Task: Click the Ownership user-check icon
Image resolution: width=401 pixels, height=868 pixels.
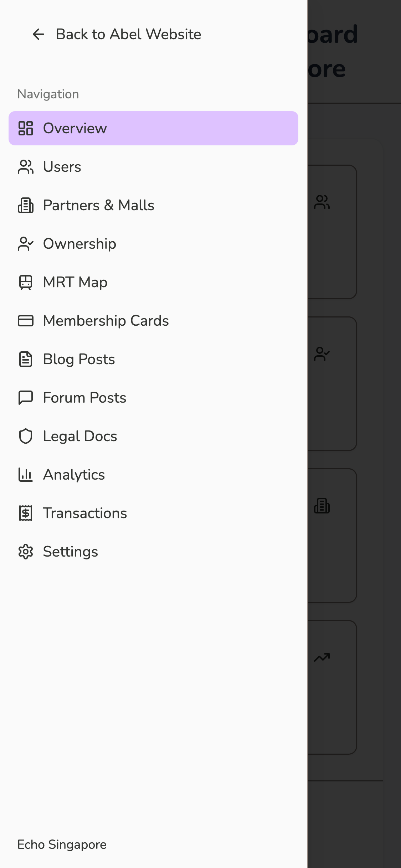Action: 26,244
